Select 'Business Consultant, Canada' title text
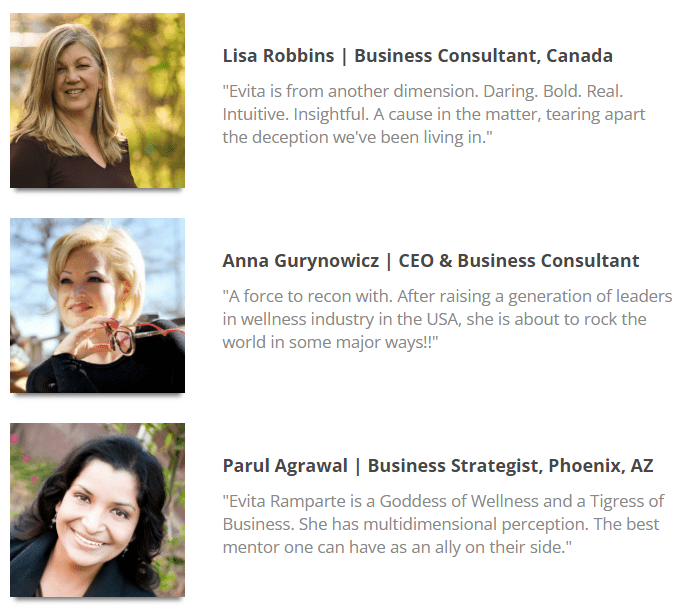The height and width of the screenshot is (611, 676). 483,56
